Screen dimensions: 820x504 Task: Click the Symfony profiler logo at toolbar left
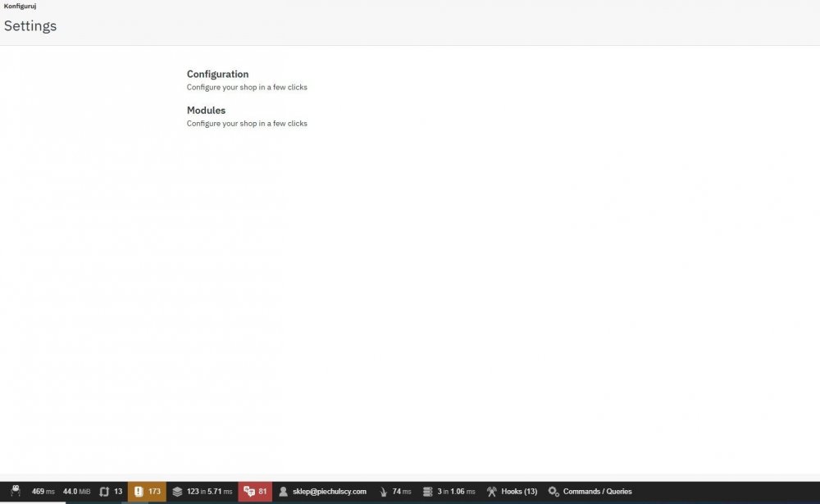pos(15,491)
